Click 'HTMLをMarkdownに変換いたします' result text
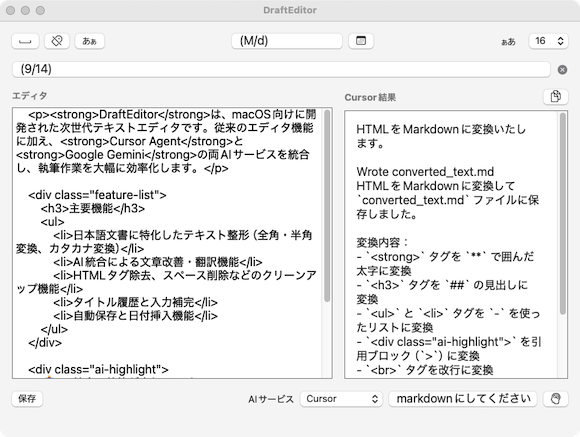Viewport: 580px width, 437px height. click(x=441, y=136)
